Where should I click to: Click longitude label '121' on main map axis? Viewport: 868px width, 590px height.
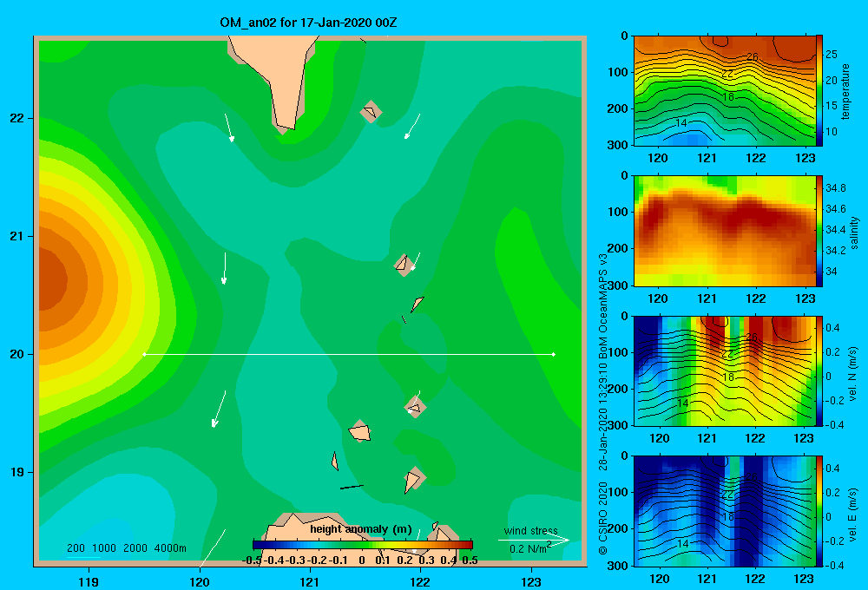click(310, 581)
